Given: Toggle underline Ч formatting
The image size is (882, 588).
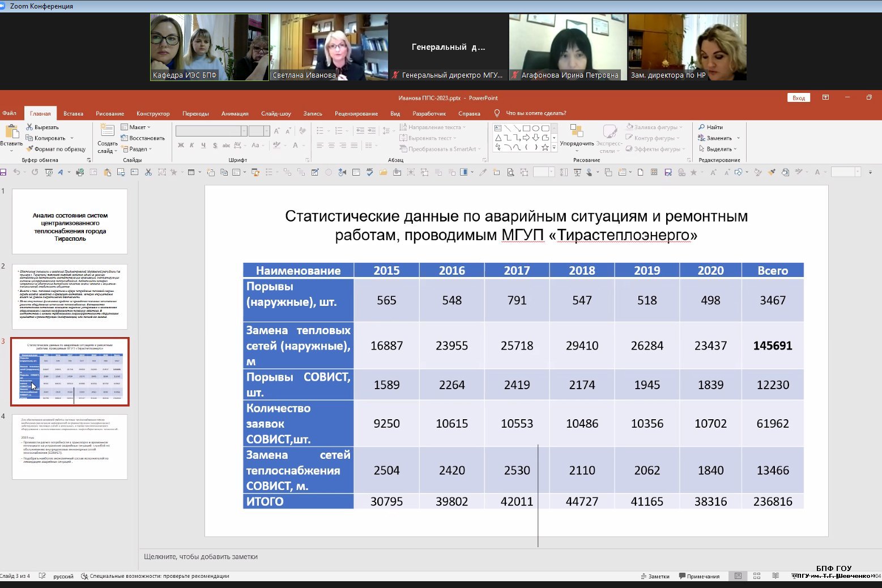Looking at the screenshot, I should [x=203, y=146].
